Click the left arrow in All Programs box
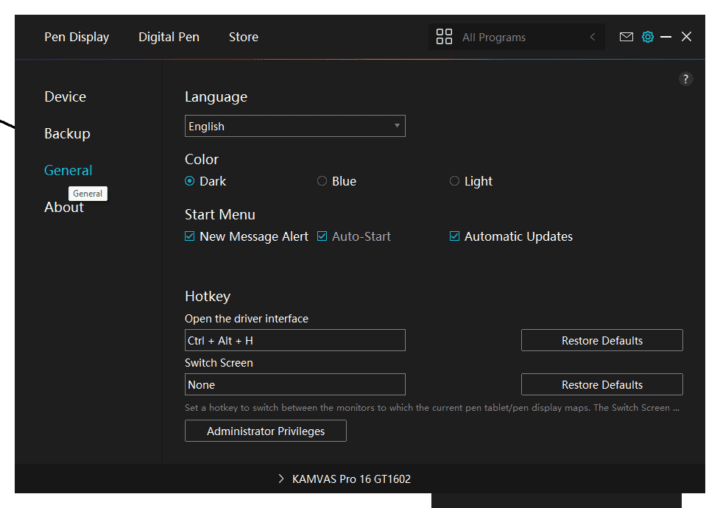The width and height of the screenshot is (720, 508). [592, 37]
